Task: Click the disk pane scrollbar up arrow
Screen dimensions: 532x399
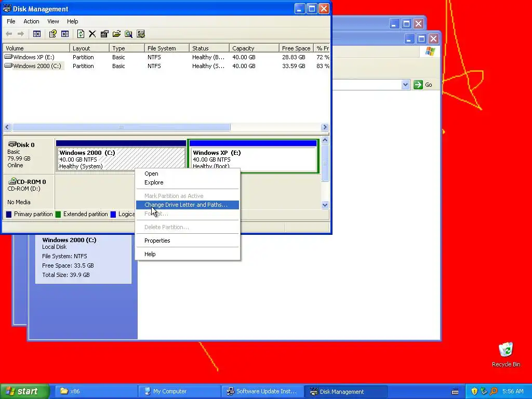Action: (x=325, y=140)
